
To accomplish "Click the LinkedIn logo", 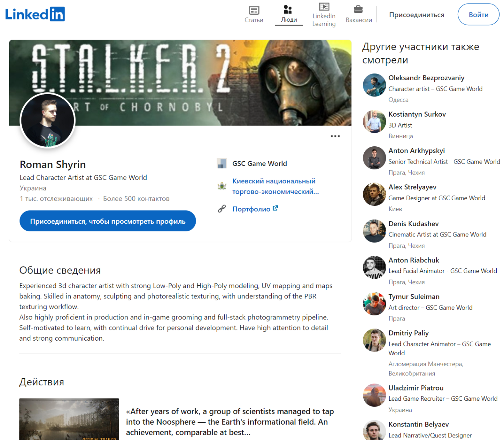I will coord(35,14).
